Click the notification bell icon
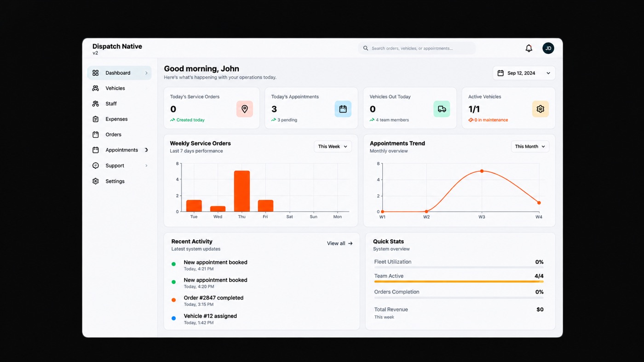 point(529,48)
